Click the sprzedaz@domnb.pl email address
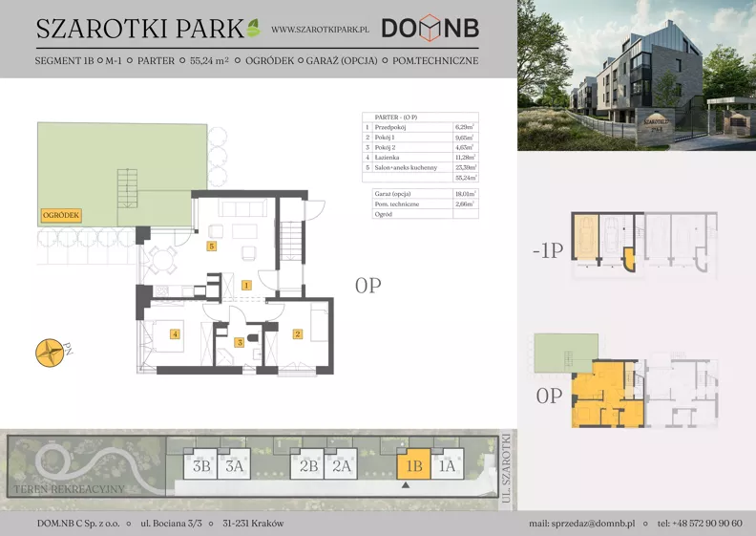The image size is (756, 536). [593, 523]
